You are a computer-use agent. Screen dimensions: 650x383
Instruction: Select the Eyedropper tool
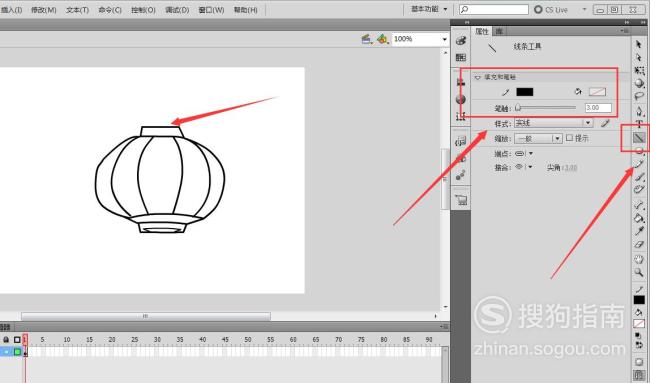(639, 231)
